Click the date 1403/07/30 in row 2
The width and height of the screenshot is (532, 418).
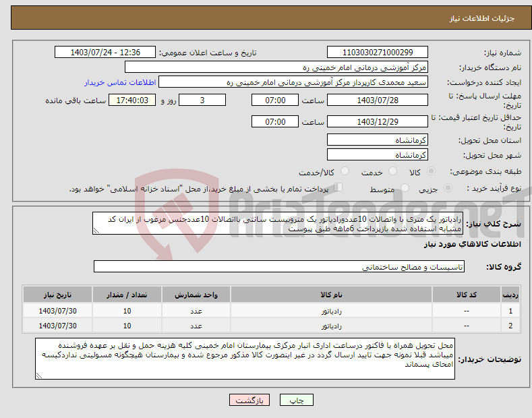(x=58, y=326)
